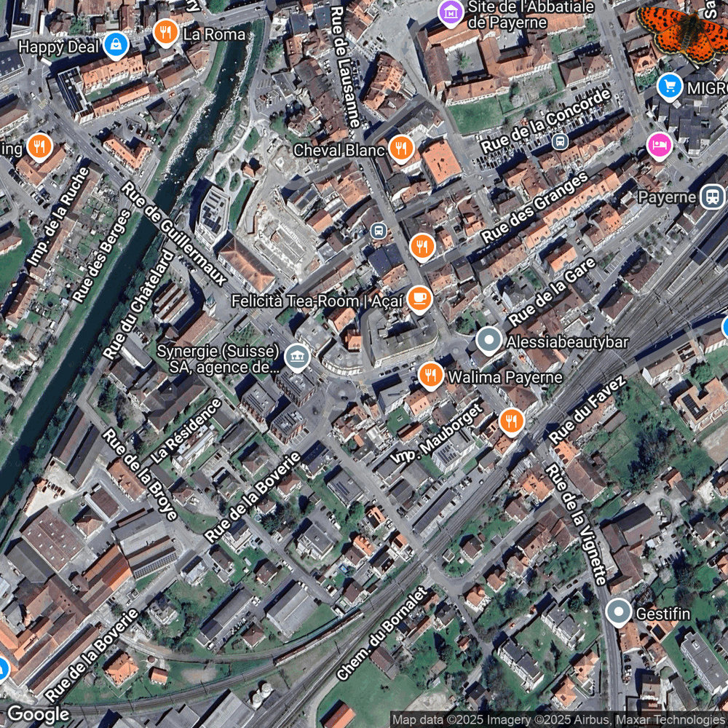This screenshot has width=728, height=728.
Task: Click the bus stop icon near Rue de la Concorde
Action: click(561, 141)
